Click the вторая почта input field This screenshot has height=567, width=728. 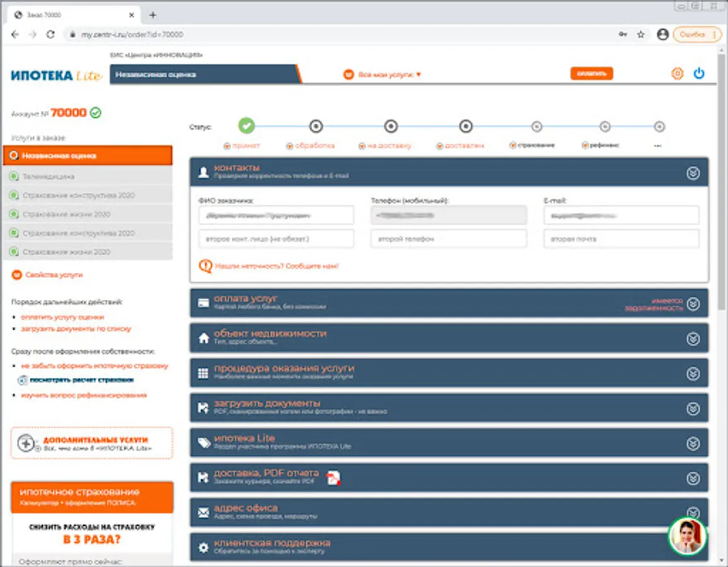point(621,239)
